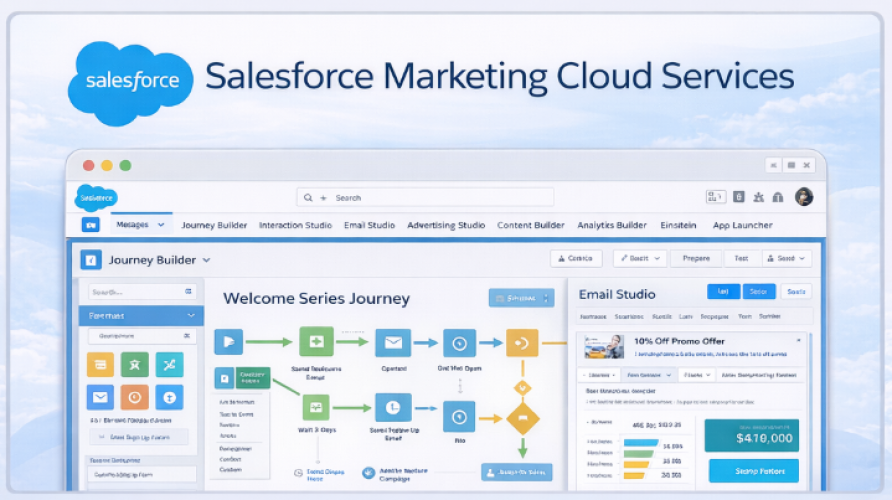Click the user avatar in the top right
The width and height of the screenshot is (892, 500).
tap(804, 197)
